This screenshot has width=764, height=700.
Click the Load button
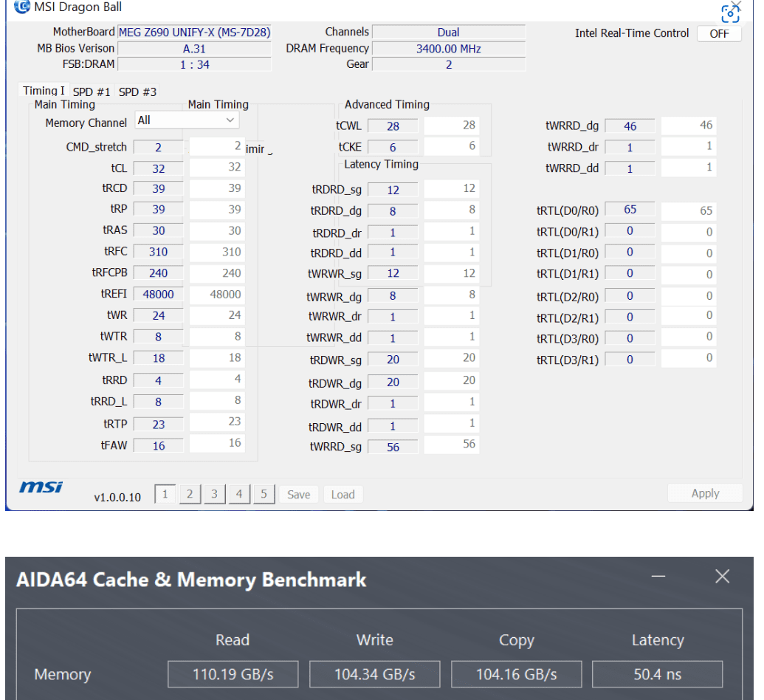tap(343, 494)
